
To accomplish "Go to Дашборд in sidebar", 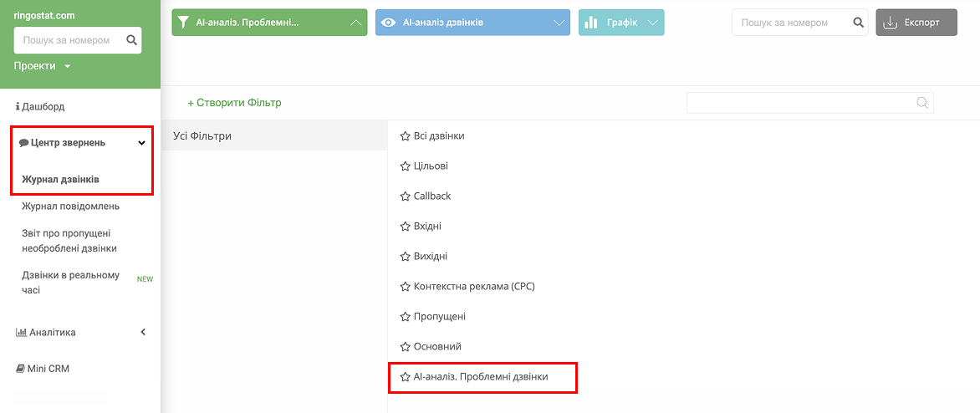I will click(40, 107).
